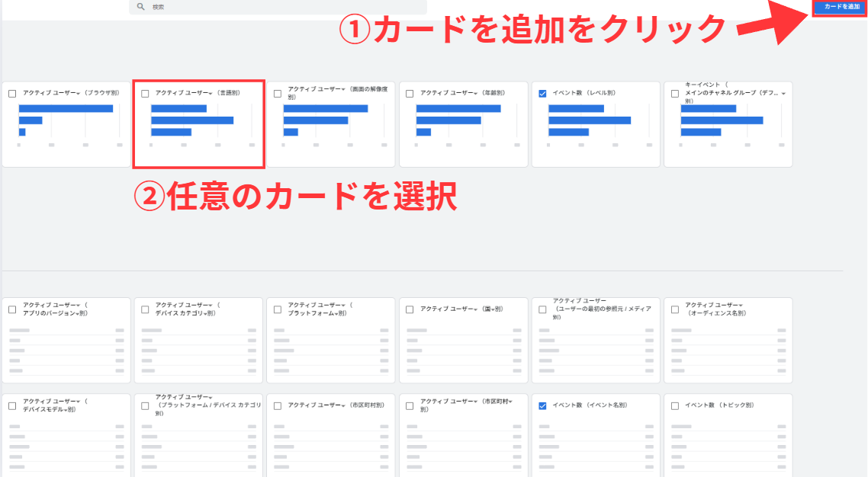Image resolution: width=868 pixels, height=477 pixels.
Task: Check the オーディエンス名別 card checkbox
Action: (675, 309)
